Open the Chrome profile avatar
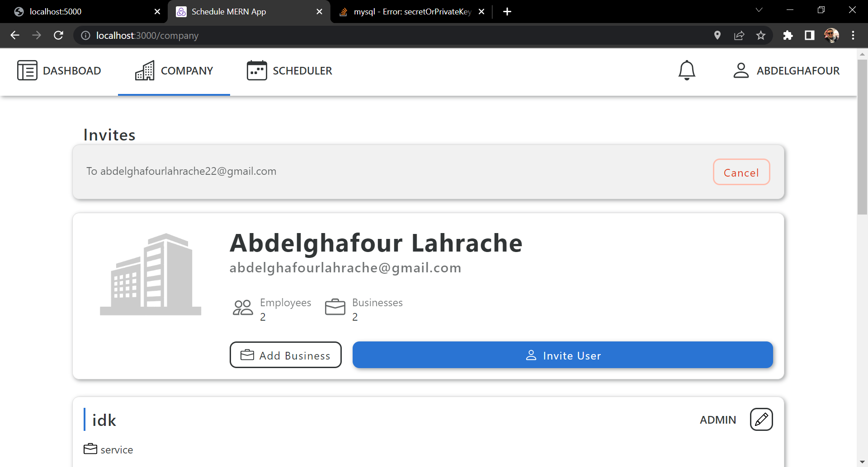Viewport: 868px width, 467px height. tap(831, 35)
